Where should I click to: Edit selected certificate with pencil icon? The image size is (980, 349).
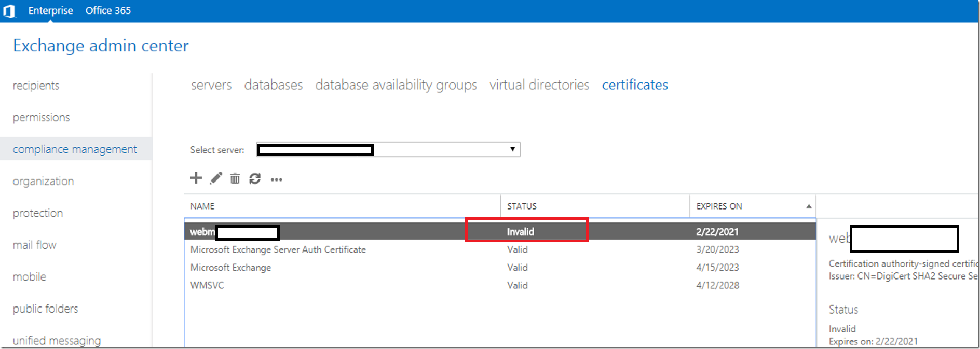(216, 178)
